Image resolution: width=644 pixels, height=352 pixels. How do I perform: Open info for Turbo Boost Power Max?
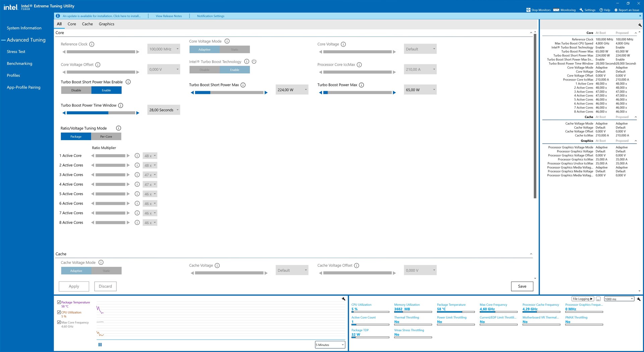(x=361, y=85)
